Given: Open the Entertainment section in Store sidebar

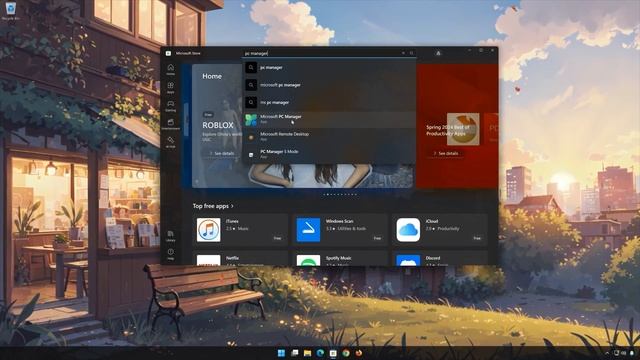Looking at the screenshot, I should [x=171, y=124].
